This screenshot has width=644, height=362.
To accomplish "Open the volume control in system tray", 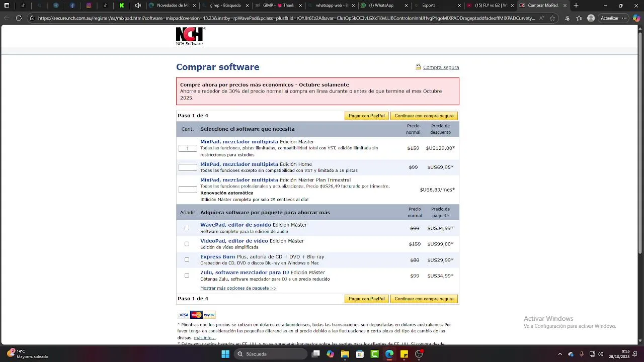I will click(600, 354).
